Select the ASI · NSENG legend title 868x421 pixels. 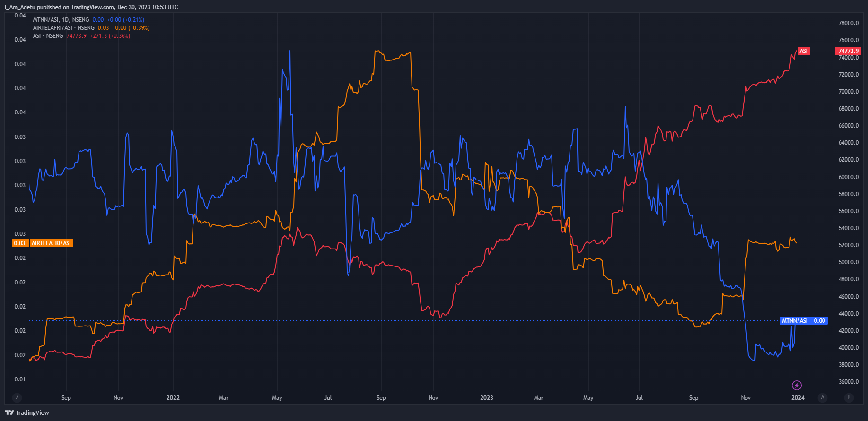[x=48, y=36]
